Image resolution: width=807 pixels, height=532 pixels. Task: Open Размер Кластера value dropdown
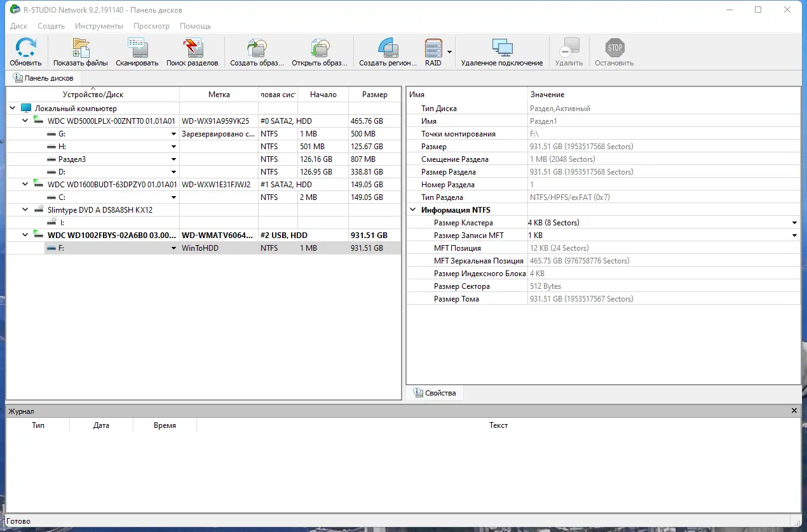[x=794, y=223]
